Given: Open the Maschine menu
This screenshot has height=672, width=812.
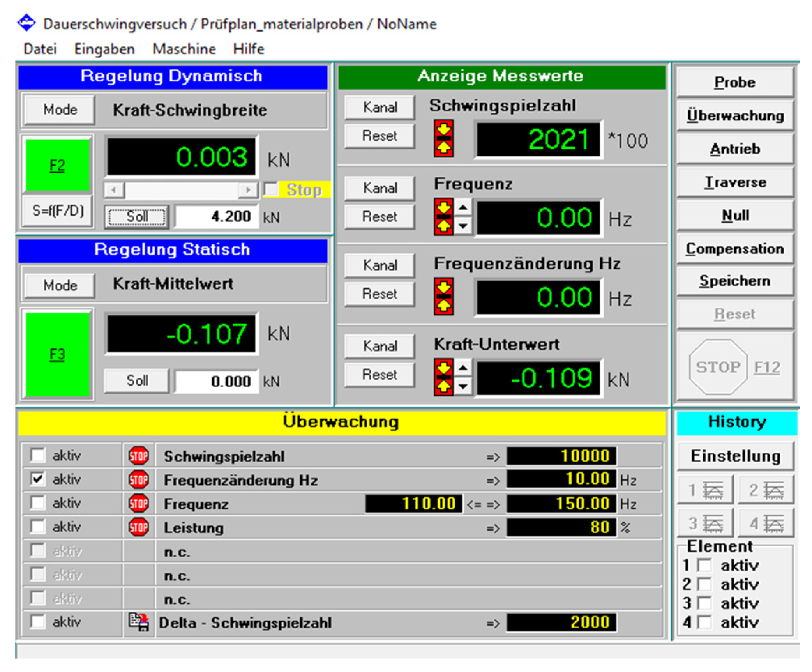Looking at the screenshot, I should coord(184,49).
